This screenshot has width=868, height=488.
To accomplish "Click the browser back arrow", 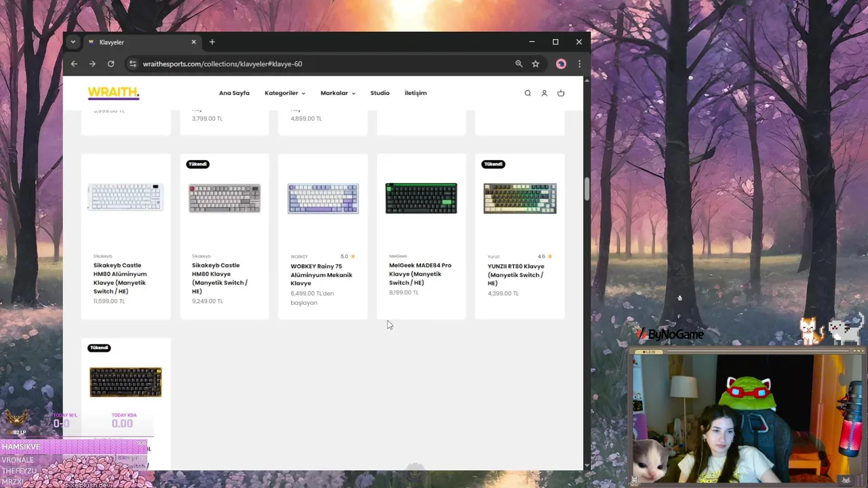I will tap(74, 64).
